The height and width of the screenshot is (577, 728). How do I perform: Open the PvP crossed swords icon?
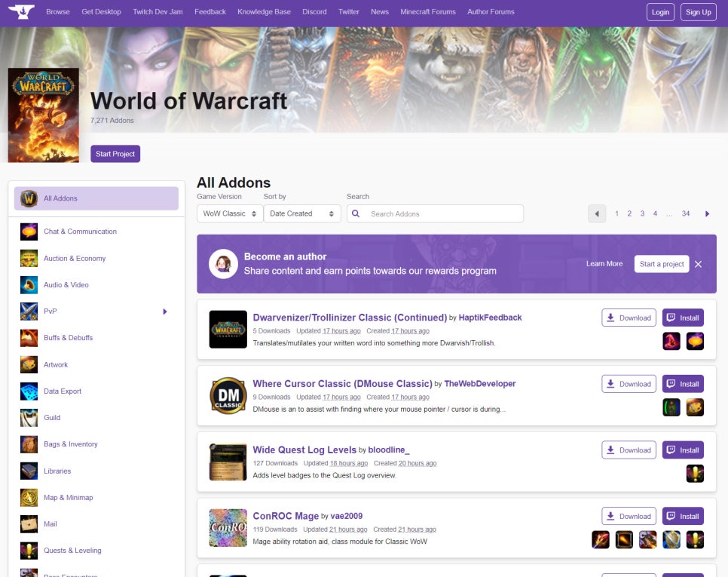[29, 312]
